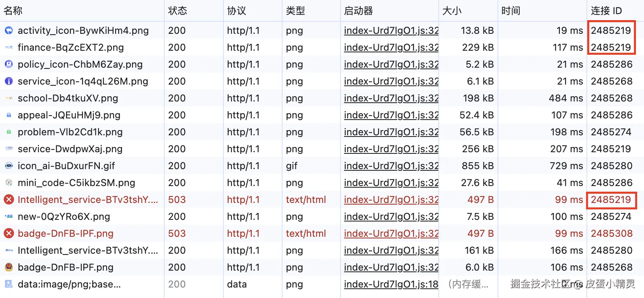Click the 729 ms time cell
644x298 pixels.
566,166
